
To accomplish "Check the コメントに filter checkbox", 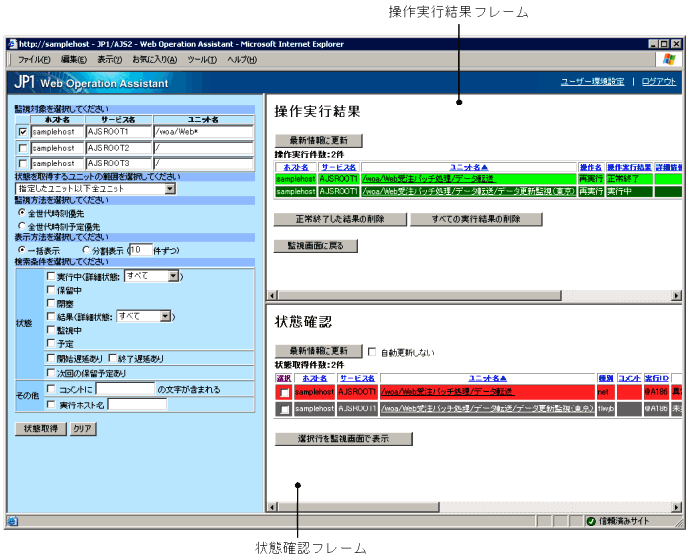I will pyautogui.click(x=51, y=389).
